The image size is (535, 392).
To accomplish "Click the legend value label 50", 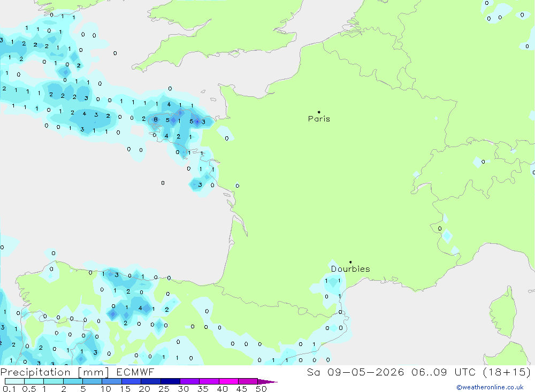I will click(x=261, y=389).
